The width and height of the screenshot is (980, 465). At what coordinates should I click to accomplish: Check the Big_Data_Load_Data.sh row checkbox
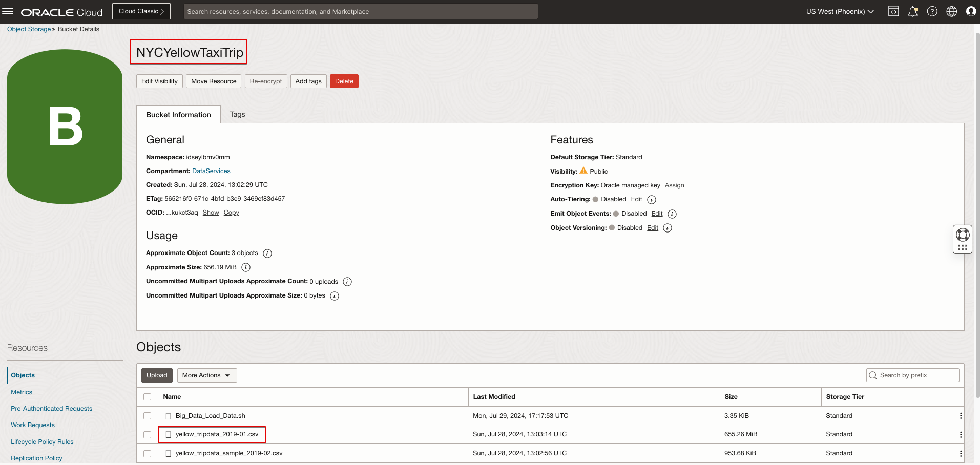coord(148,416)
